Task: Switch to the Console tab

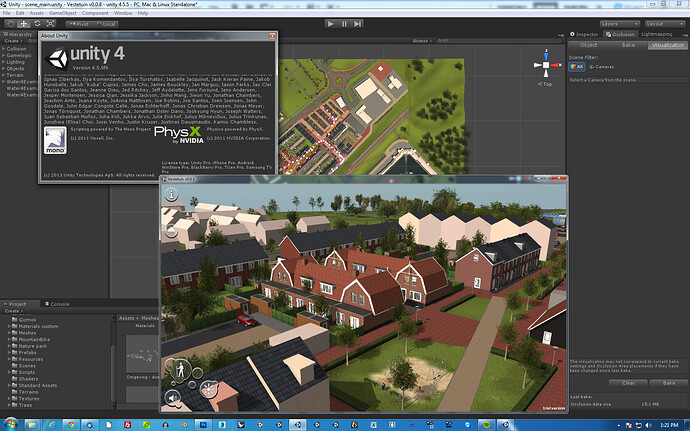Action: tap(57, 304)
